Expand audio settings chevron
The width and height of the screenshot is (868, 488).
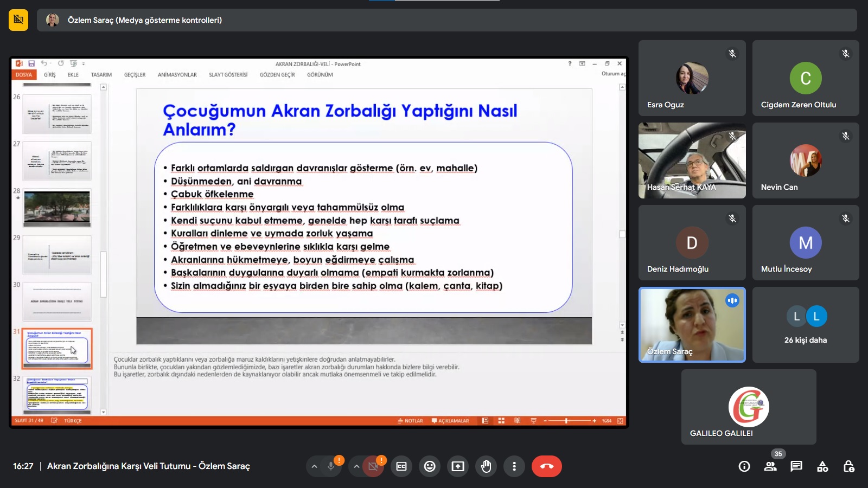pos(314,466)
